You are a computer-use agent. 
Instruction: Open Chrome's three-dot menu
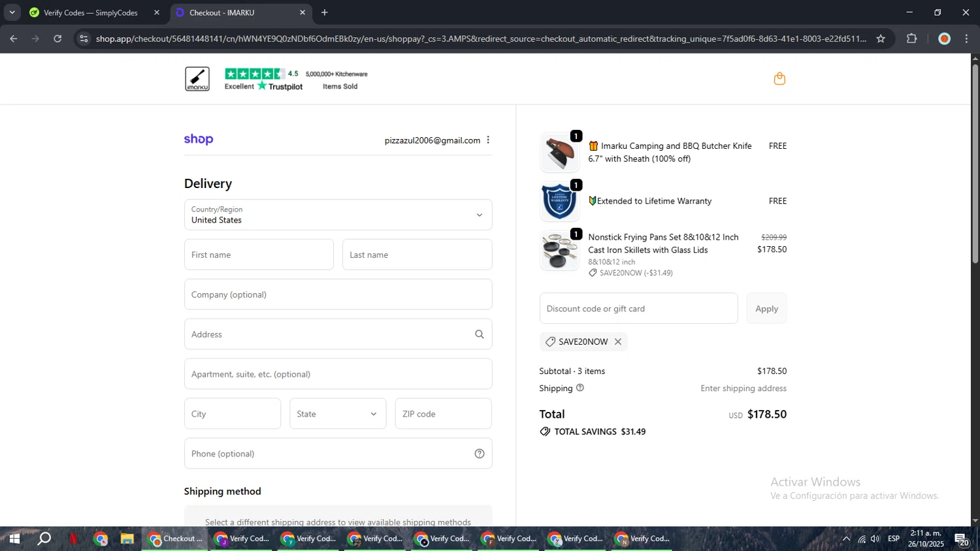pos(966,39)
